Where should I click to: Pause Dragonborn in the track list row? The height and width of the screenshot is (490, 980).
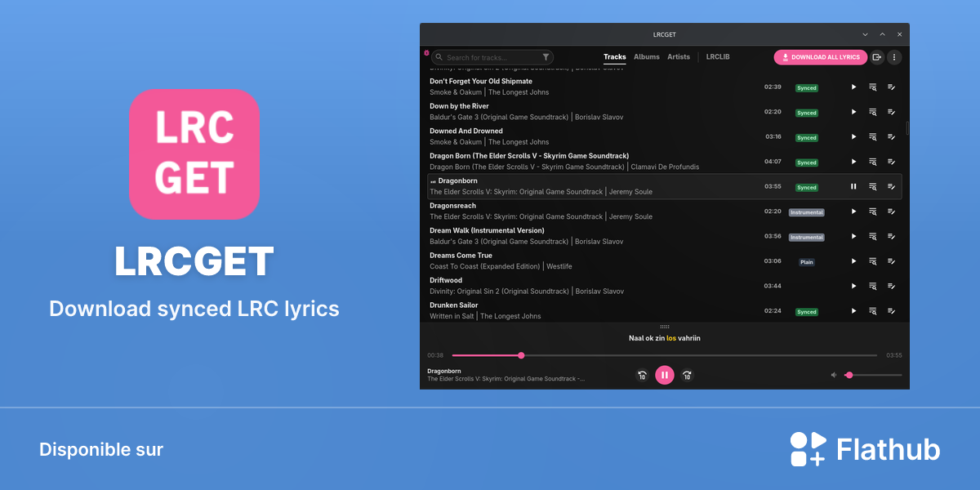[853, 186]
